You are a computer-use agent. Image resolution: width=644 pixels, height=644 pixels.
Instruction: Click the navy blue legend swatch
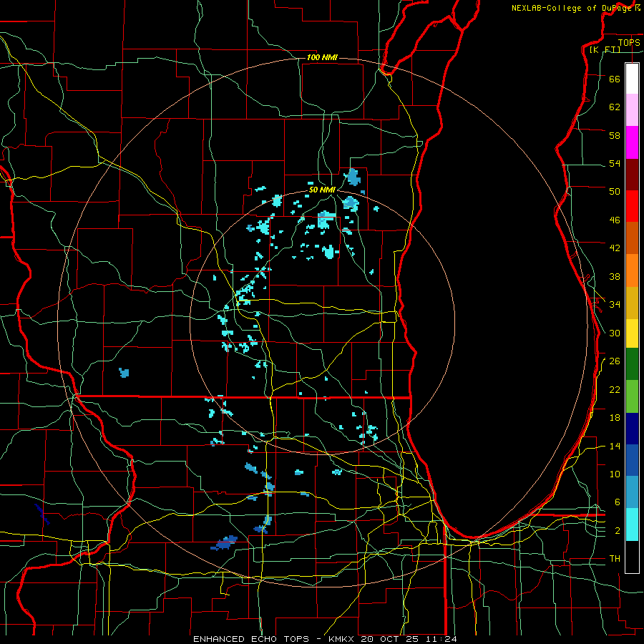(x=632, y=429)
